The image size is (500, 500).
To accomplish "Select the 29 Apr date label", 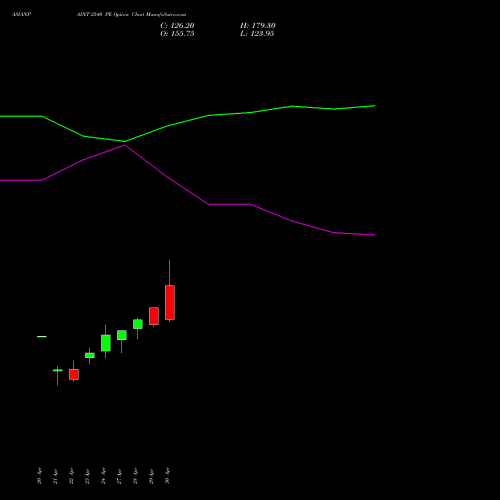I will pyautogui.click(x=151, y=476).
